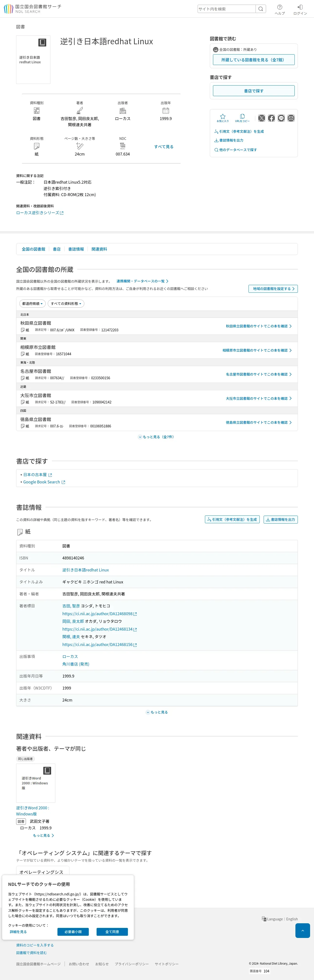Click 引用文(参考文献)を生成 button in 書誌情報
314x980 pixels.
(232, 519)
